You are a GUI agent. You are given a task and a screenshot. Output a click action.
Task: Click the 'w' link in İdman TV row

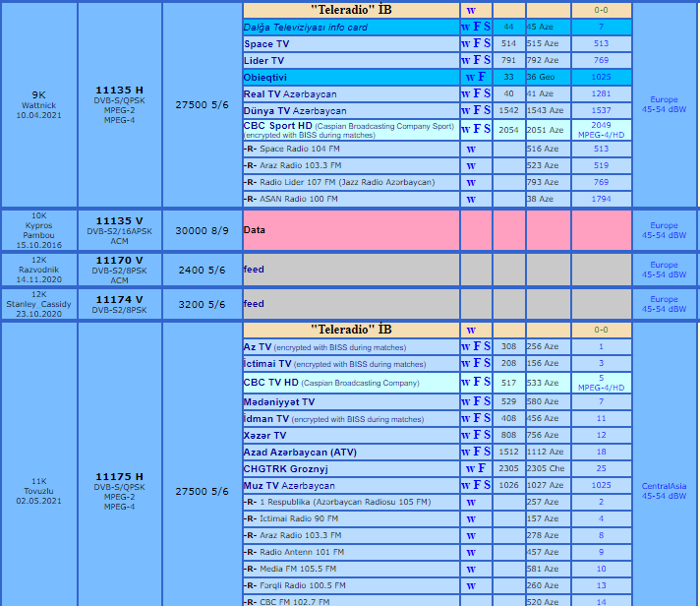[x=465, y=419]
